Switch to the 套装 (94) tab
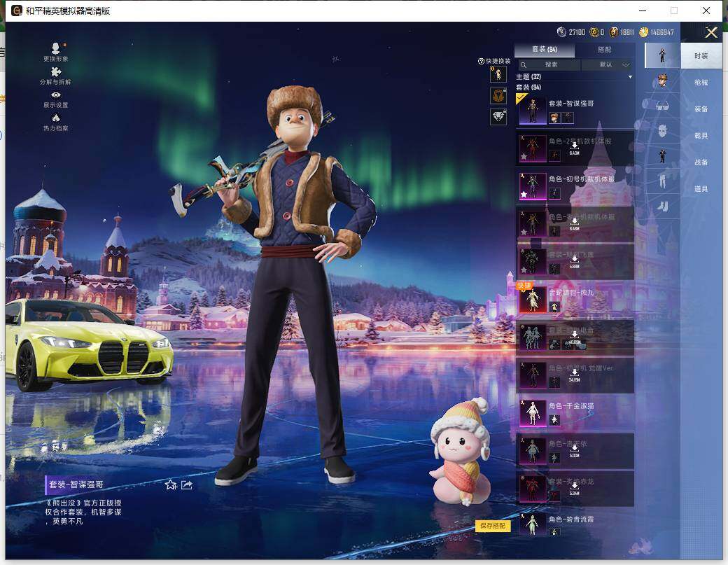 point(545,49)
